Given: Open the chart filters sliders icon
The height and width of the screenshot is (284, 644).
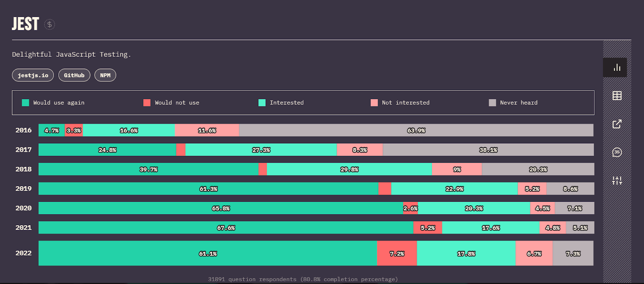Looking at the screenshot, I should click(x=617, y=180).
